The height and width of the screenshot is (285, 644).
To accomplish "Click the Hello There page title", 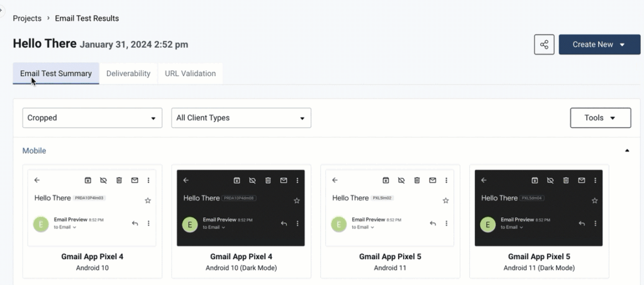I will pos(45,43).
